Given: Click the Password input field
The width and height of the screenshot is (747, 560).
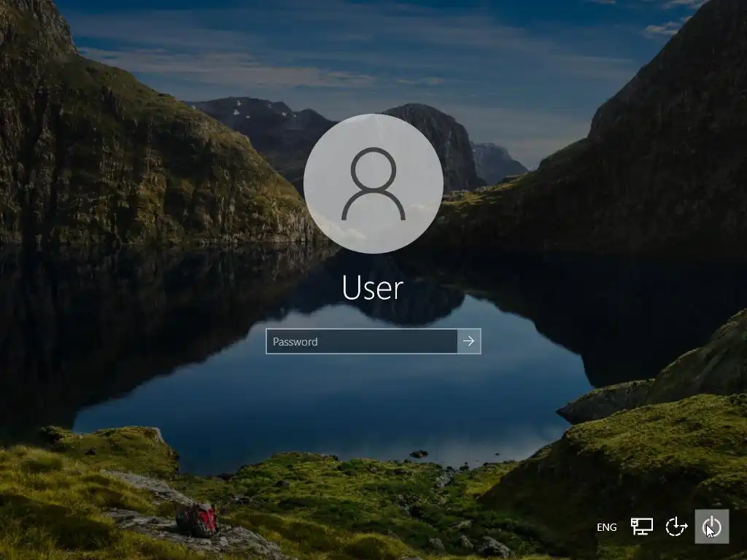Looking at the screenshot, I should 362,341.
